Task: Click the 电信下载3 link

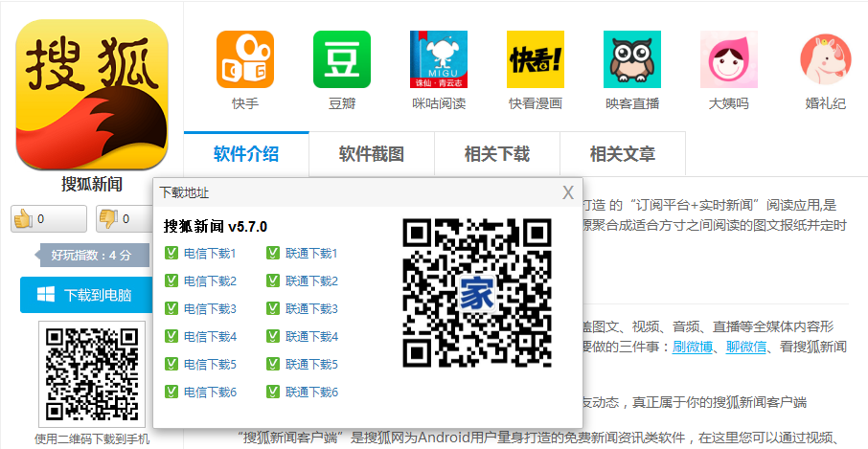Action: [x=211, y=309]
